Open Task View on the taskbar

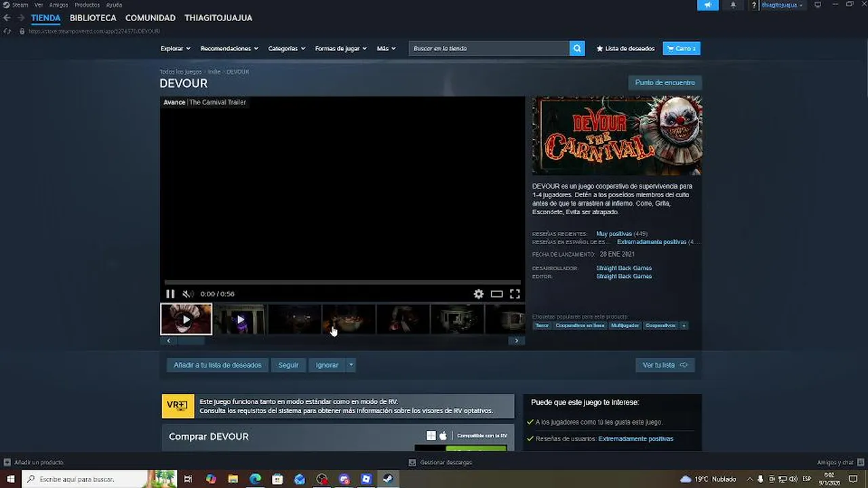click(x=188, y=479)
